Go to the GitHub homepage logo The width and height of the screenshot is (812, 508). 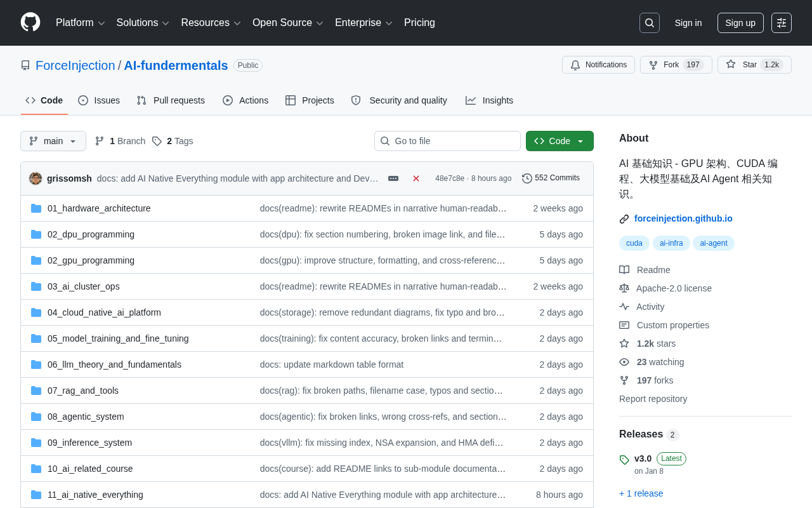(x=30, y=22)
